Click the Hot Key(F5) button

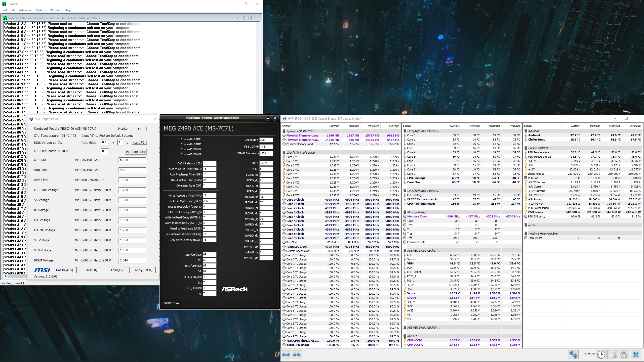tap(64, 270)
